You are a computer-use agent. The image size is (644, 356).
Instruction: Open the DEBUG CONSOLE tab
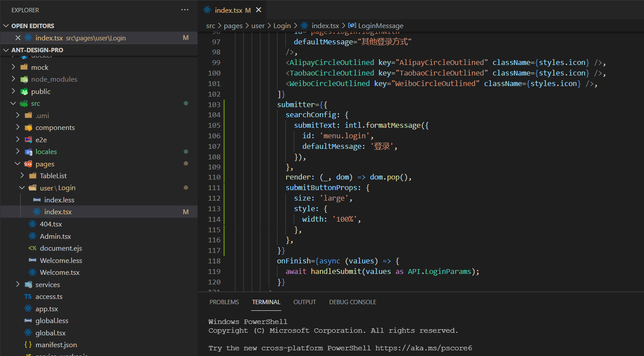coord(353,302)
